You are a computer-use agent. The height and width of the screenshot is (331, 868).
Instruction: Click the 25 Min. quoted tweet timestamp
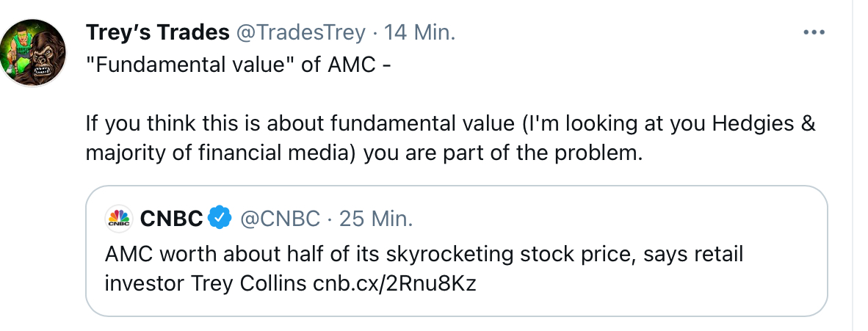(x=377, y=218)
